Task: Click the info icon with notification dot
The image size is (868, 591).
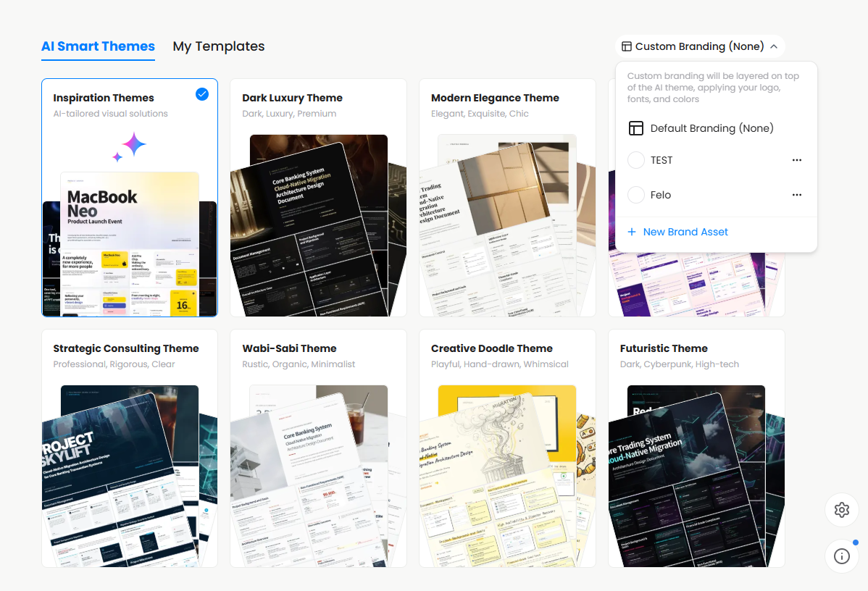Action: (x=841, y=556)
